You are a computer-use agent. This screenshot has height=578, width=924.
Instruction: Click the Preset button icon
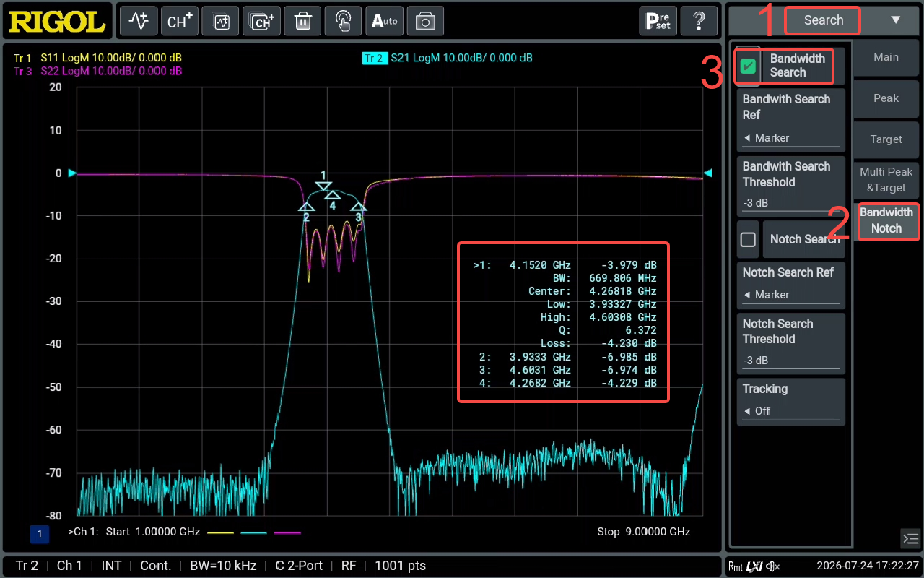[x=658, y=21]
